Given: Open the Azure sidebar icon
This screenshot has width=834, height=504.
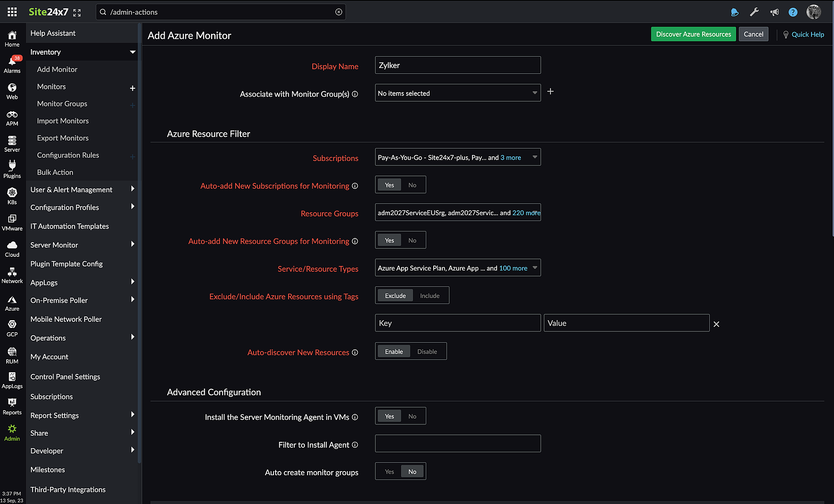Looking at the screenshot, I should pos(12,303).
